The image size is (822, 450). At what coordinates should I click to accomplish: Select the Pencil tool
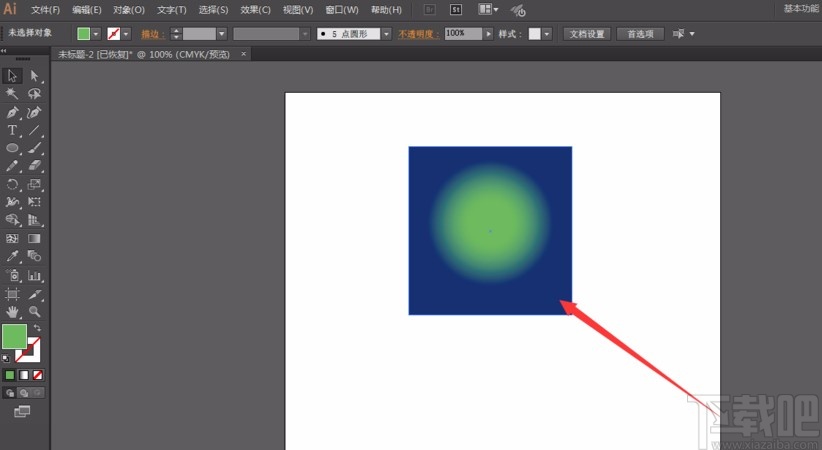(12, 166)
